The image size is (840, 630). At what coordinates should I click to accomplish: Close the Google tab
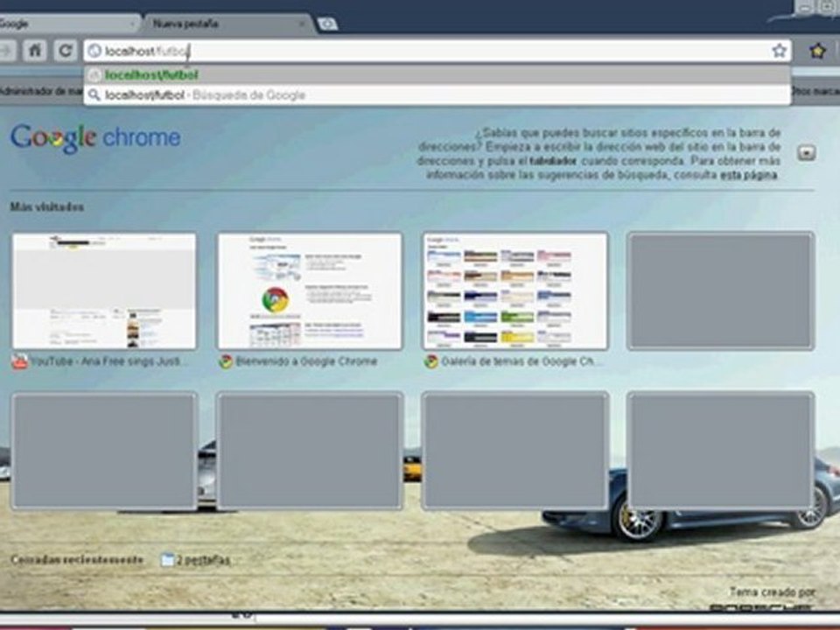coord(132,24)
